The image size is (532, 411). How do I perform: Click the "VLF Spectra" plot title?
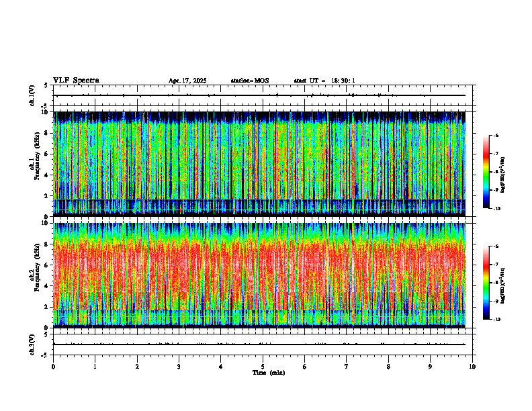coord(76,81)
